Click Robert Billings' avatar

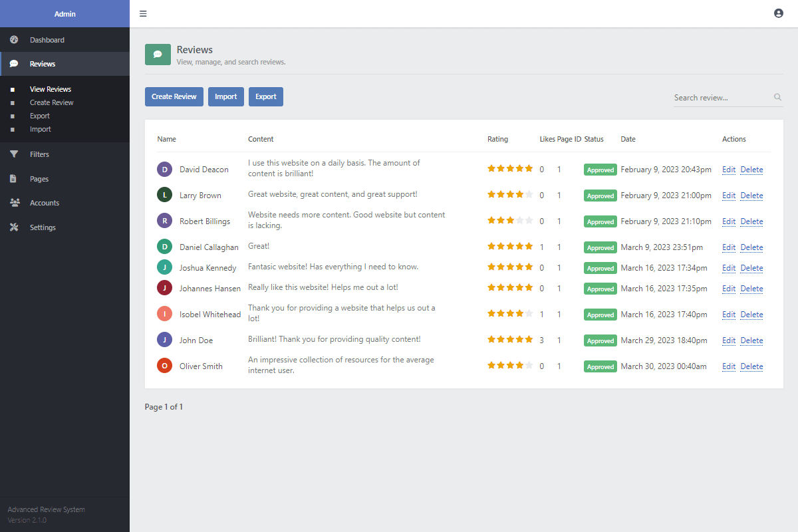165,221
